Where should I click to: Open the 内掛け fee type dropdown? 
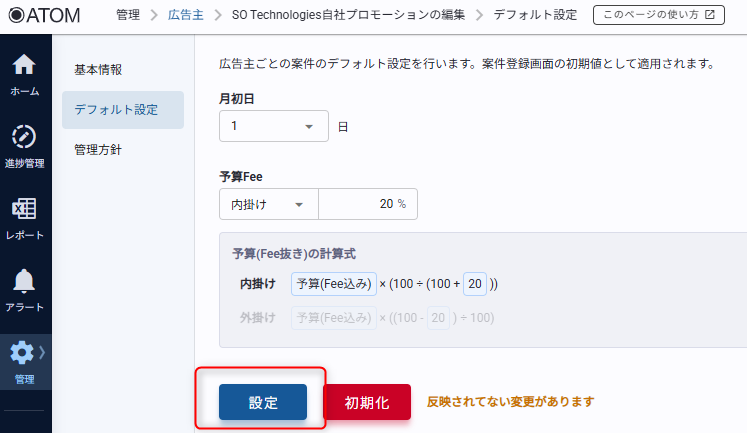(268, 204)
